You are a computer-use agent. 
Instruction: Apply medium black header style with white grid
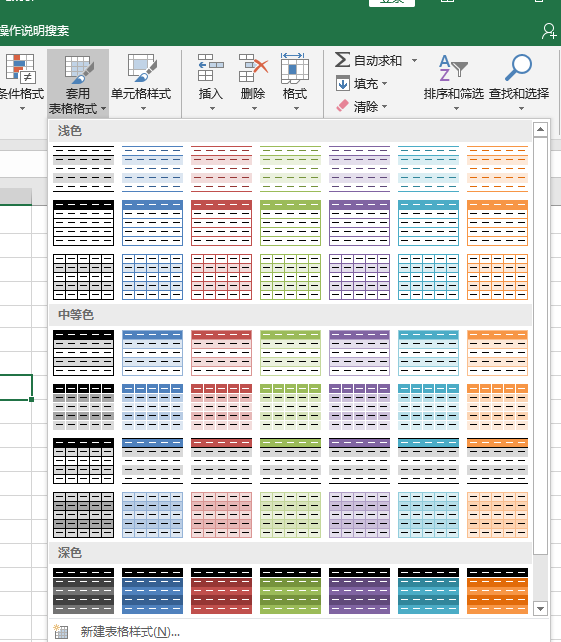coord(84,461)
